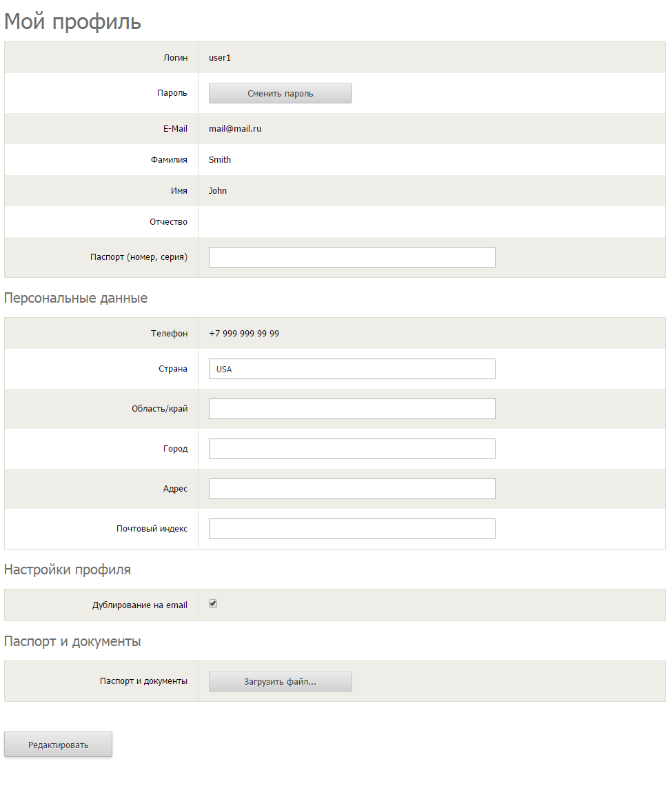
Task: Focus the Паспорт (номер, серия) input field
Action: point(352,257)
